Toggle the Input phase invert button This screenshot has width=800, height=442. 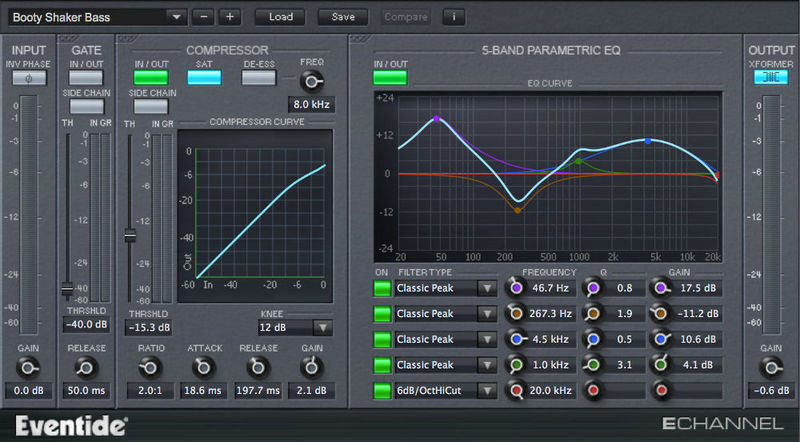[x=28, y=77]
